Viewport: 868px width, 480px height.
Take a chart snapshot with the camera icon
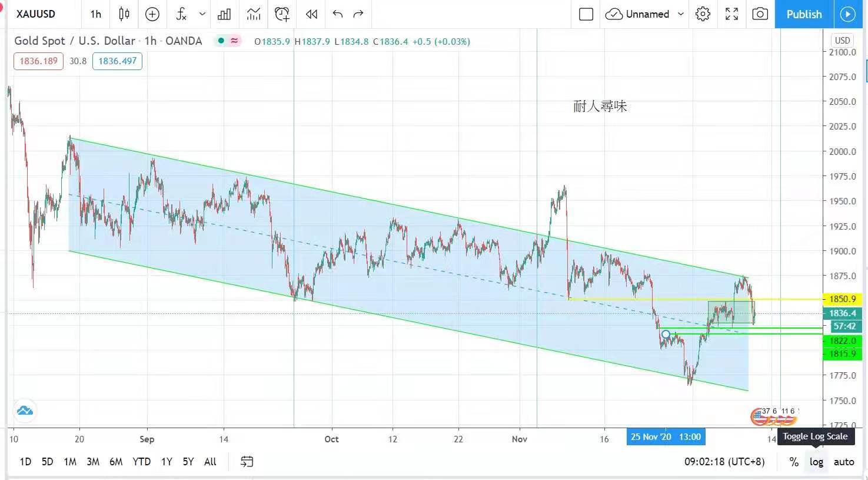click(760, 14)
